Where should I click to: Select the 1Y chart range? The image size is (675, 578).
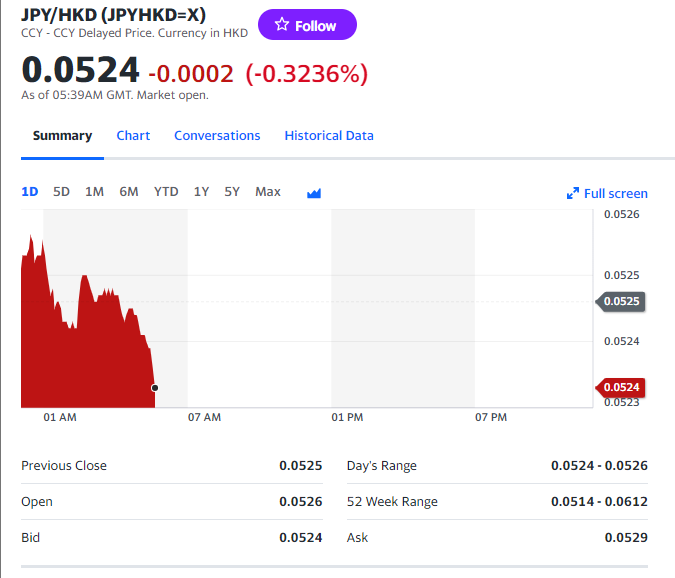point(201,192)
